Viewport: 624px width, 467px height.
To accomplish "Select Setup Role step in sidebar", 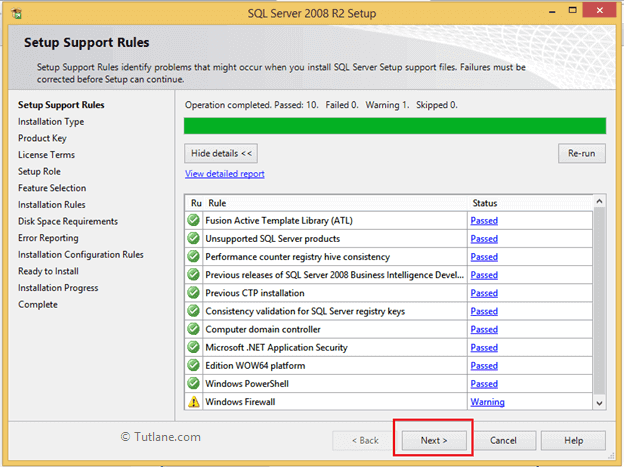I will point(39,171).
